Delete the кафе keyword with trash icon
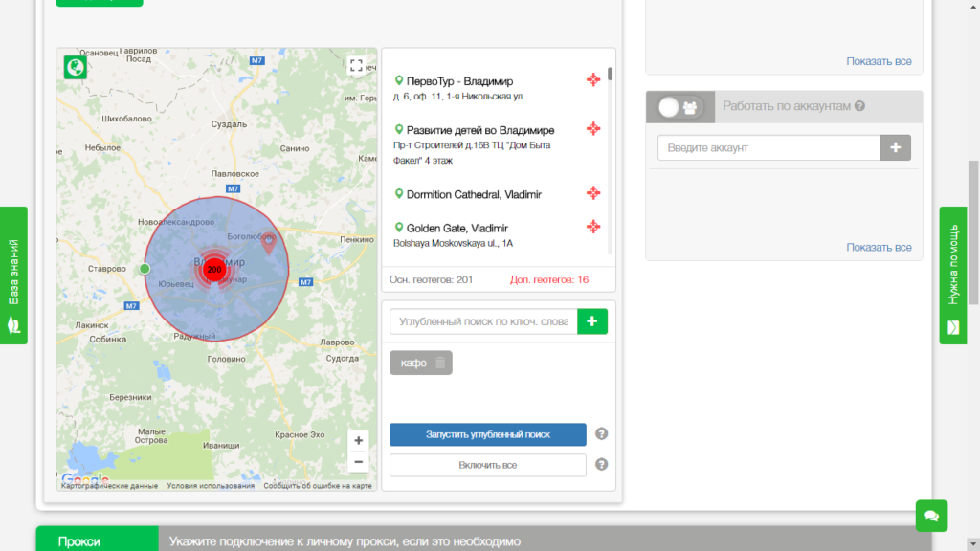 pos(440,363)
